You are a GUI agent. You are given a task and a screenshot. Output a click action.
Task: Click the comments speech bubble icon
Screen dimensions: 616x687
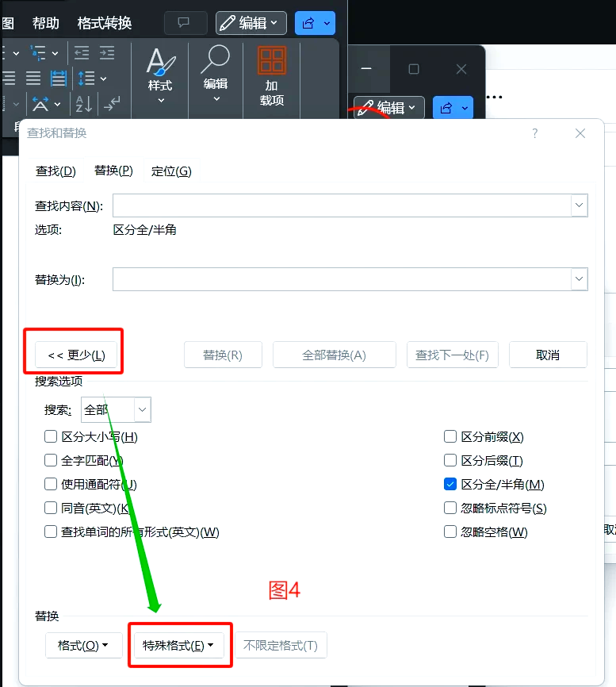click(x=185, y=23)
